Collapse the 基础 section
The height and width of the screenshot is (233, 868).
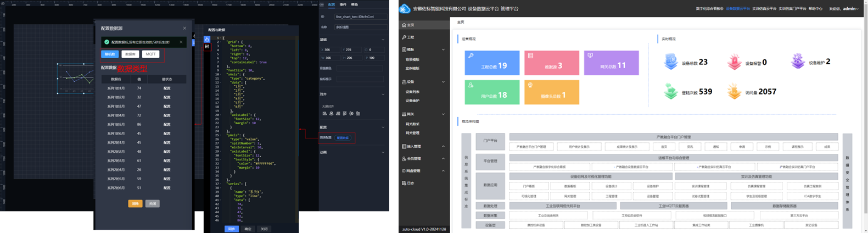[x=383, y=40]
